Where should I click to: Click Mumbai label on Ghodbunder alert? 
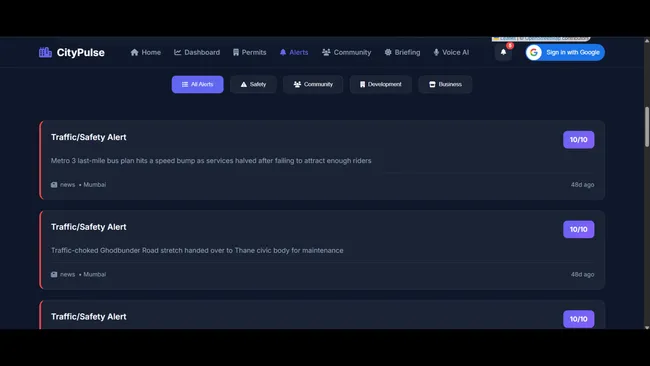[x=95, y=274]
